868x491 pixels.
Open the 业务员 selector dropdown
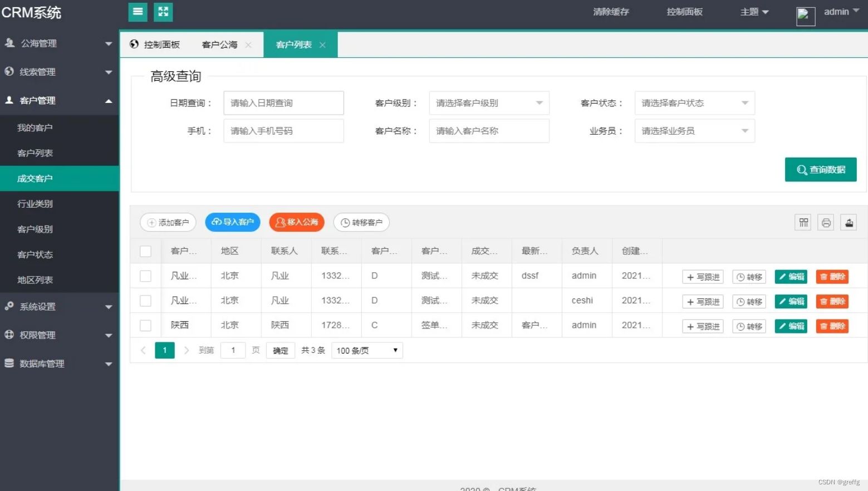click(694, 130)
